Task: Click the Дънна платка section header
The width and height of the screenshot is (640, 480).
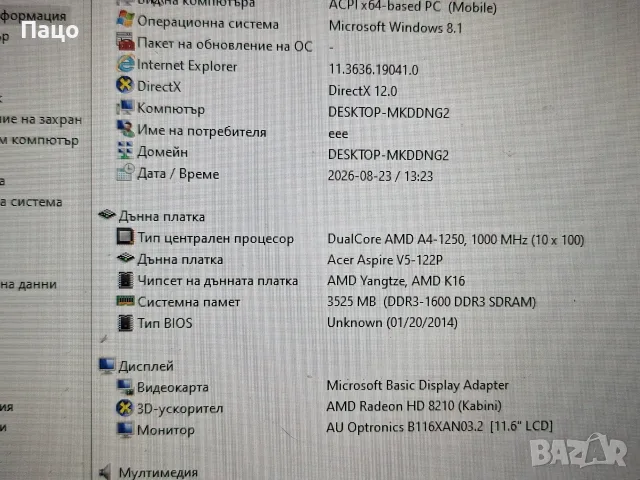Action: pyautogui.click(x=162, y=217)
